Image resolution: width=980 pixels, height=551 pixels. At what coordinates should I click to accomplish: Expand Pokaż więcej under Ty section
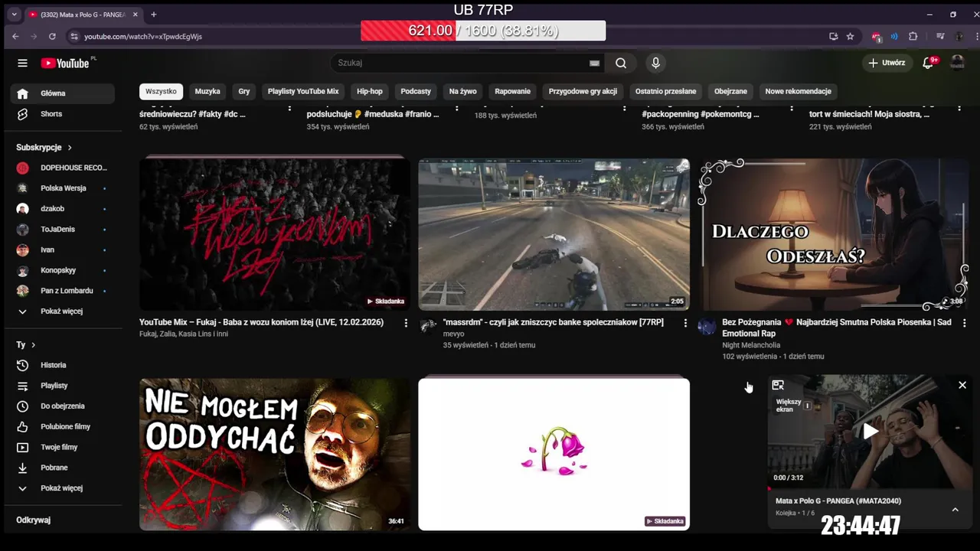pyautogui.click(x=63, y=488)
